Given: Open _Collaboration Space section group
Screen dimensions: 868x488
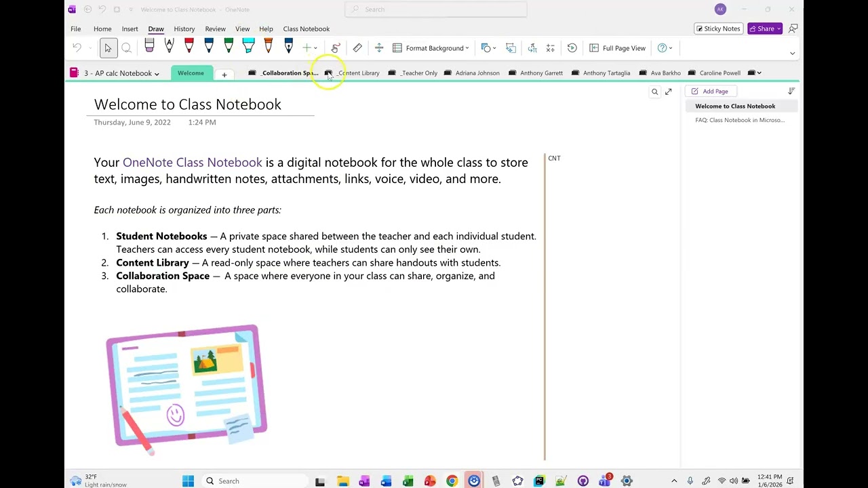Looking at the screenshot, I should [x=283, y=73].
